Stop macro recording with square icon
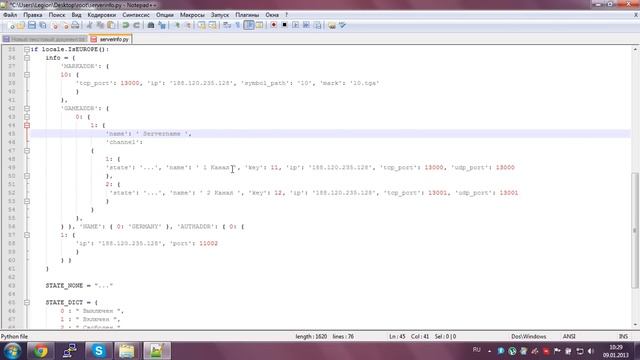This screenshot has width=640, height=360. (x=284, y=25)
